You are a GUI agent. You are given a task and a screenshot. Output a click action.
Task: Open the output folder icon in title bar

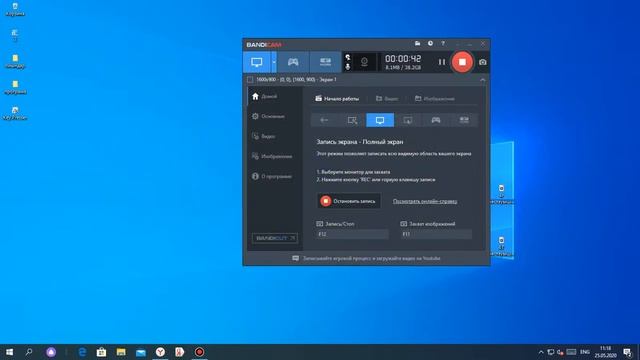(418, 43)
